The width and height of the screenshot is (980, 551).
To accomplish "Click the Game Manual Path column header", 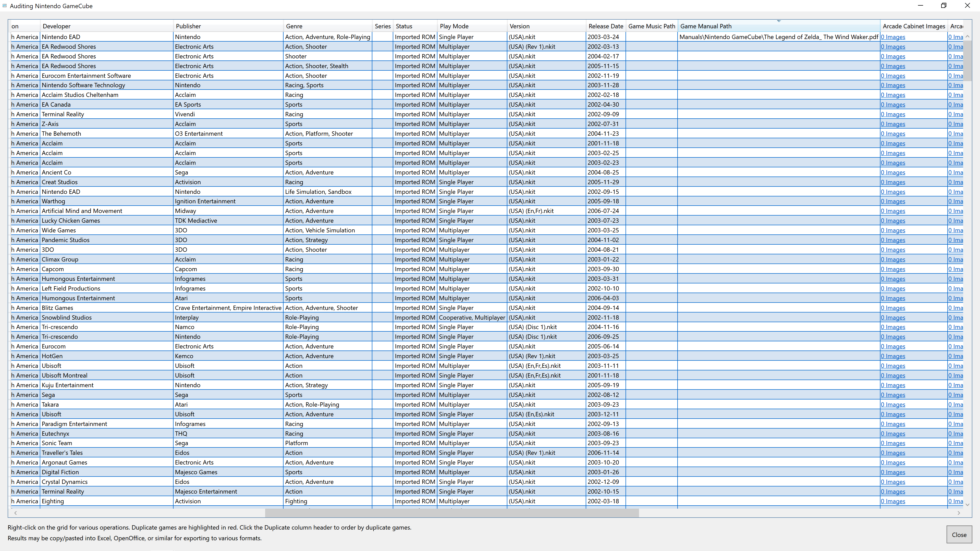I will point(779,26).
